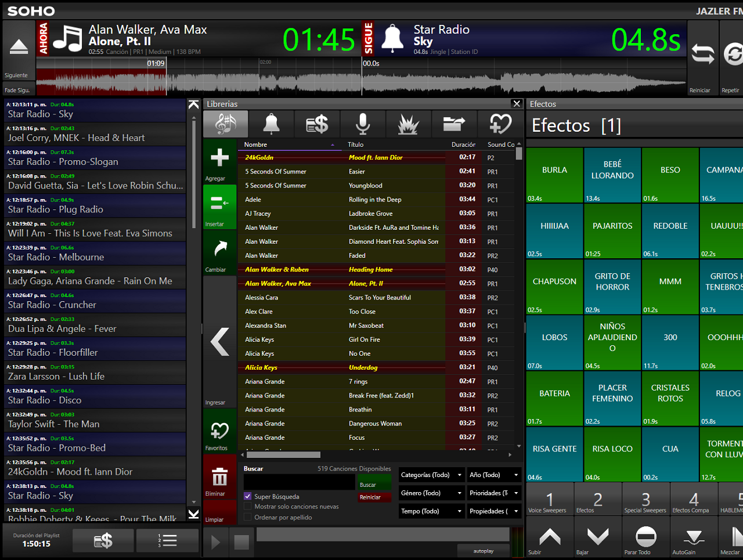Open the Año (Todo) dropdown

(494, 475)
